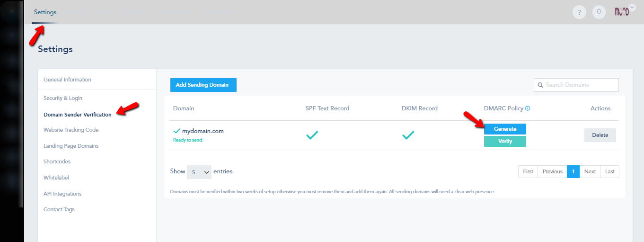Click the help question mark icon
This screenshot has height=242, width=644.
click(579, 12)
